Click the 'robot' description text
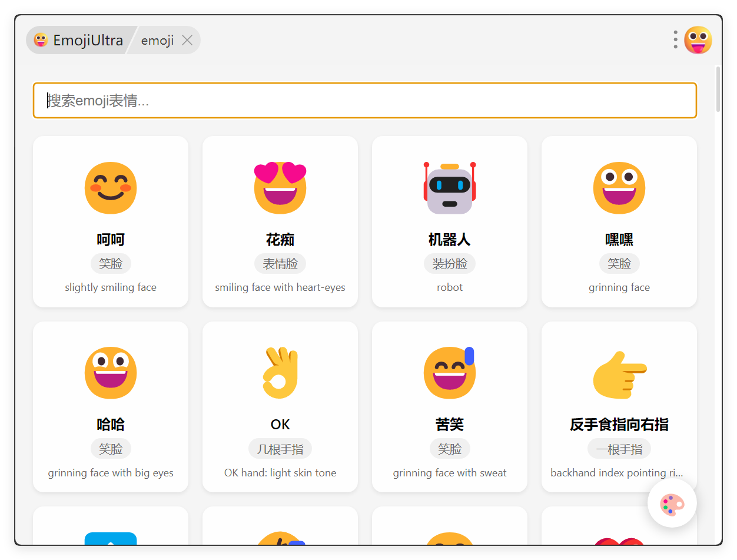The image size is (737, 560). [x=450, y=287]
